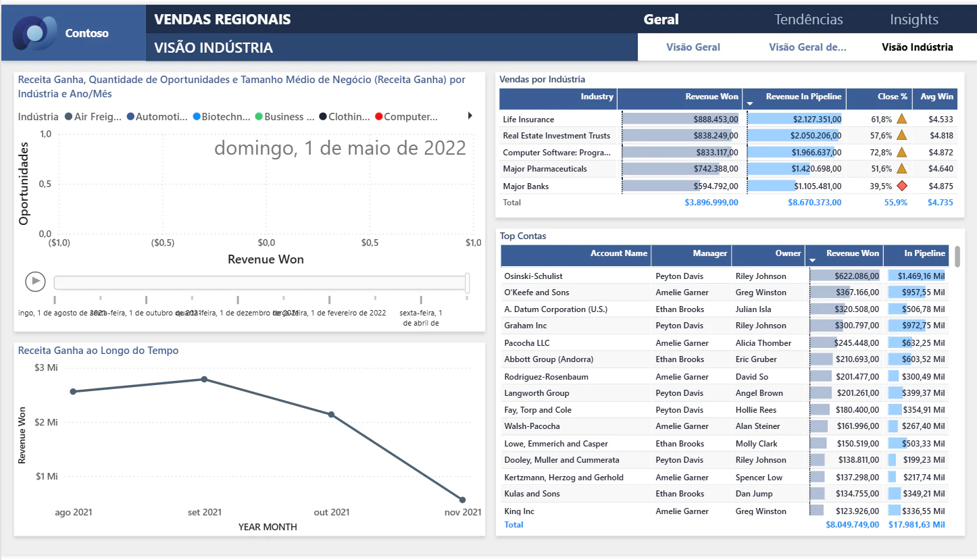The width and height of the screenshot is (977, 560).
Task: Click the Computer Software row triangle indicator
Action: pos(901,152)
